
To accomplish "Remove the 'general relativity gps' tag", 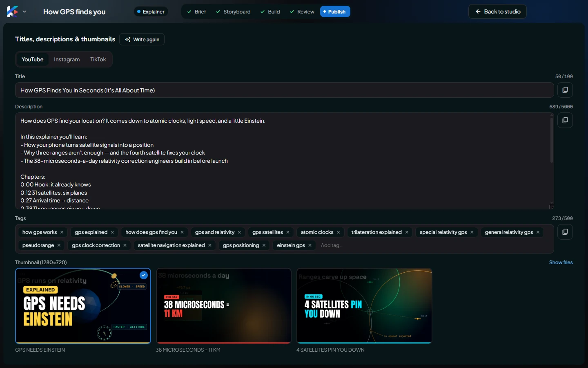I will click(x=538, y=232).
